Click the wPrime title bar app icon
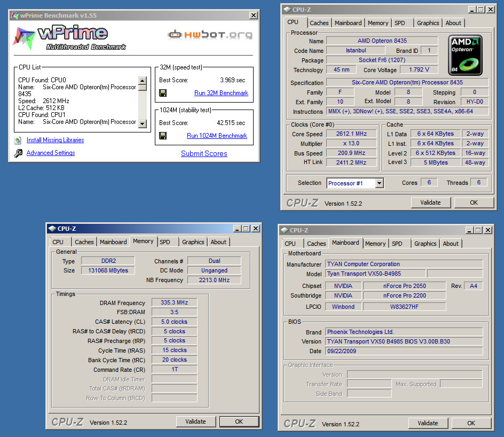Screen dimensions: 504x437 tap(15, 15)
